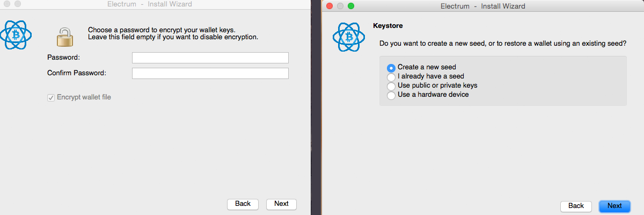The width and height of the screenshot is (644, 215).
Task: Click the blue Next button in Keystore window
Action: click(x=614, y=206)
